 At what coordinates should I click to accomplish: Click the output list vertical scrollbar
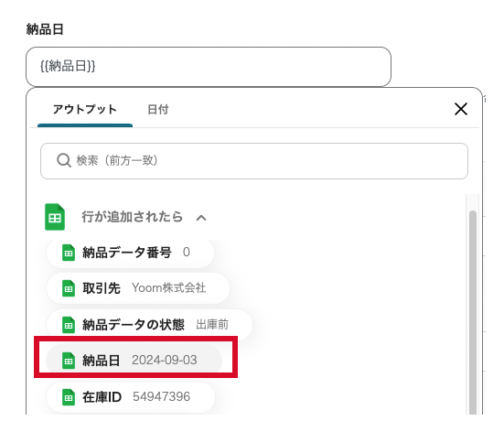point(473,312)
